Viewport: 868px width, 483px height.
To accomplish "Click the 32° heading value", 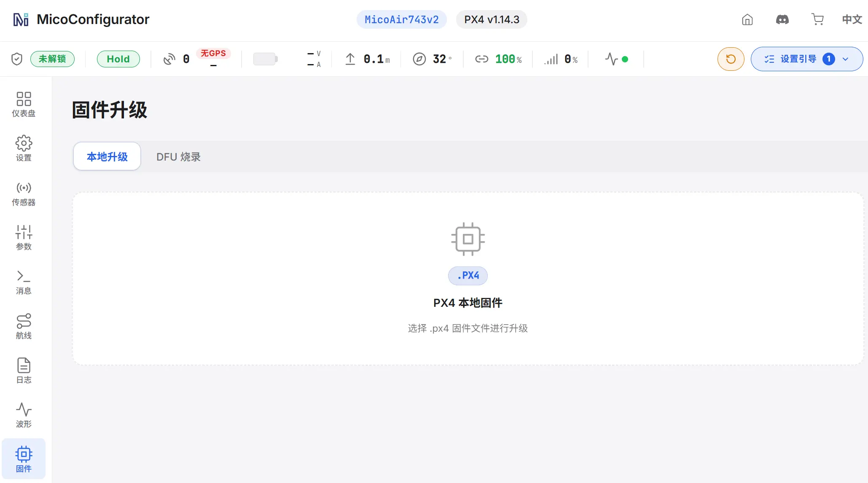I will click(442, 59).
